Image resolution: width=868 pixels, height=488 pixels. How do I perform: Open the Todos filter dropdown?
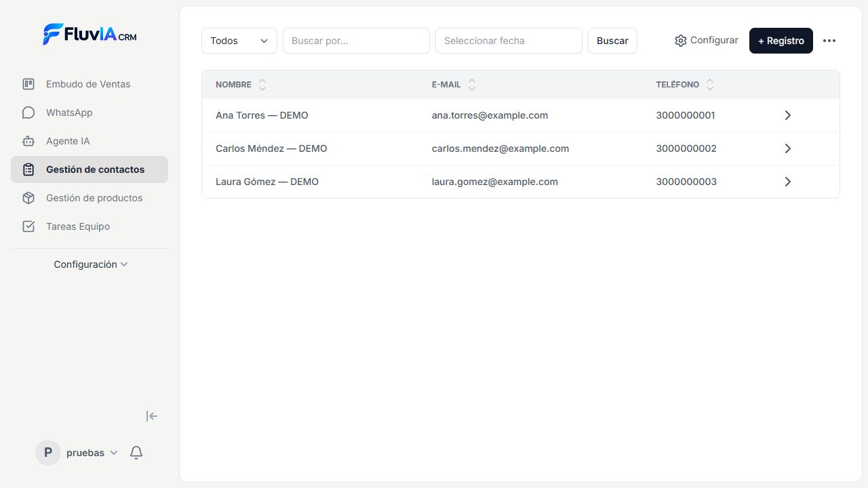coord(239,41)
